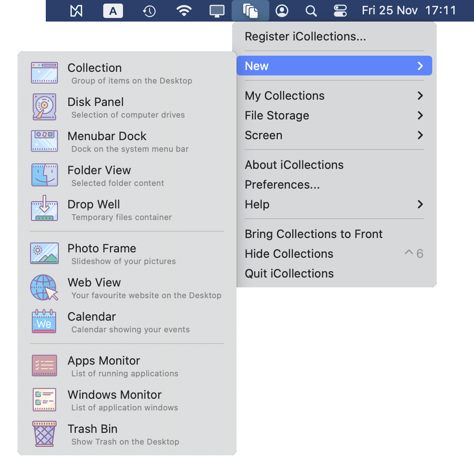
Task: Click the 'Disk Panel' title text
Action: (96, 102)
